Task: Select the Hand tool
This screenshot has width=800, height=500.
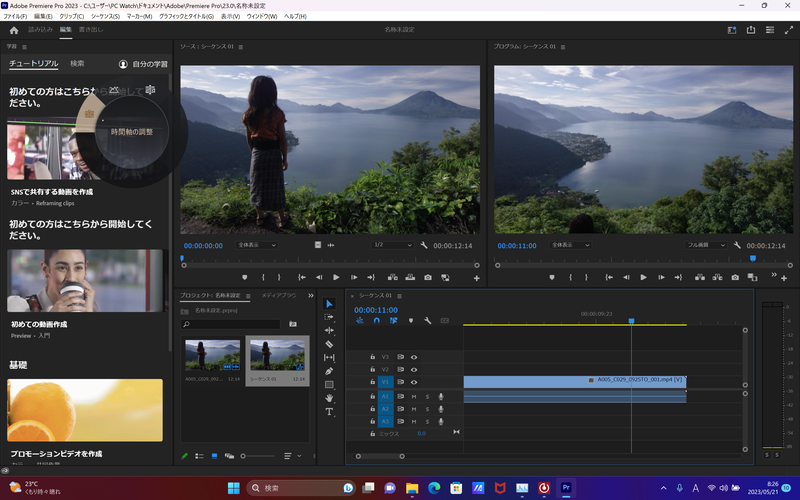Action: 329,398
